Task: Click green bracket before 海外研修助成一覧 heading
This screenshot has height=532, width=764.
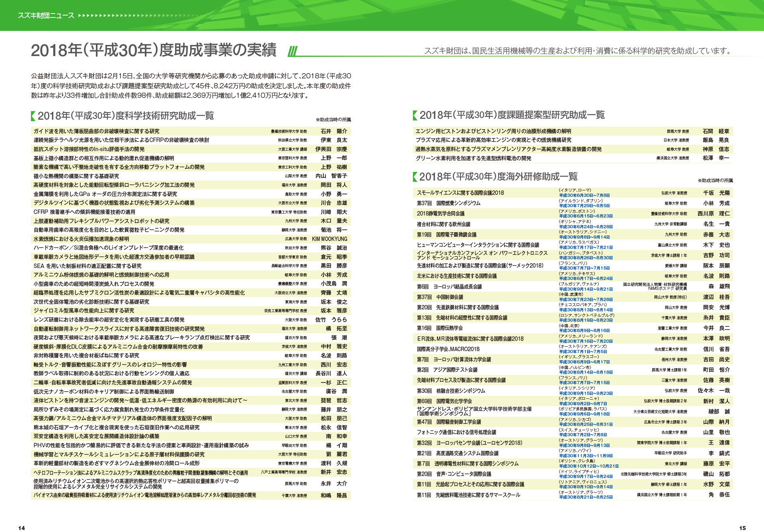Action: click(415, 177)
